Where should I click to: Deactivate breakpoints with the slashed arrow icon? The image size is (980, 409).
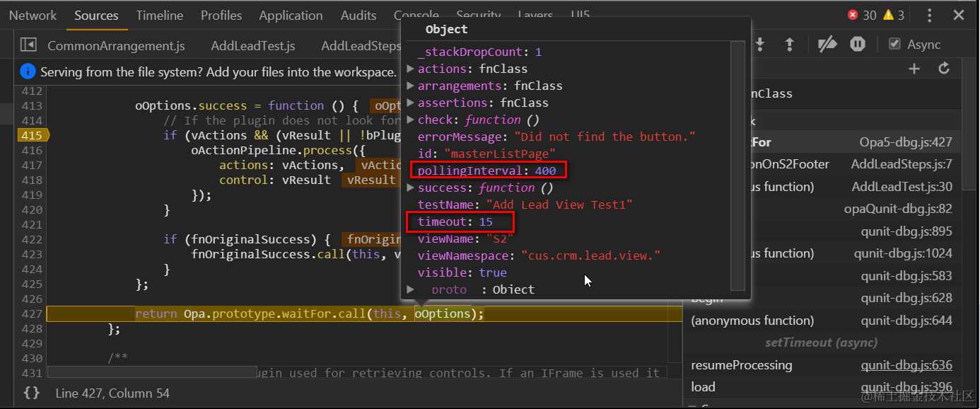coord(827,44)
